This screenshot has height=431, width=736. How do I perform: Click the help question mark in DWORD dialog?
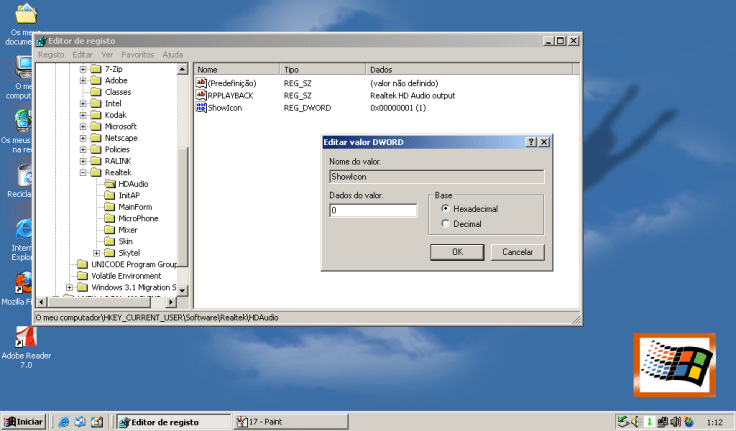(531, 143)
